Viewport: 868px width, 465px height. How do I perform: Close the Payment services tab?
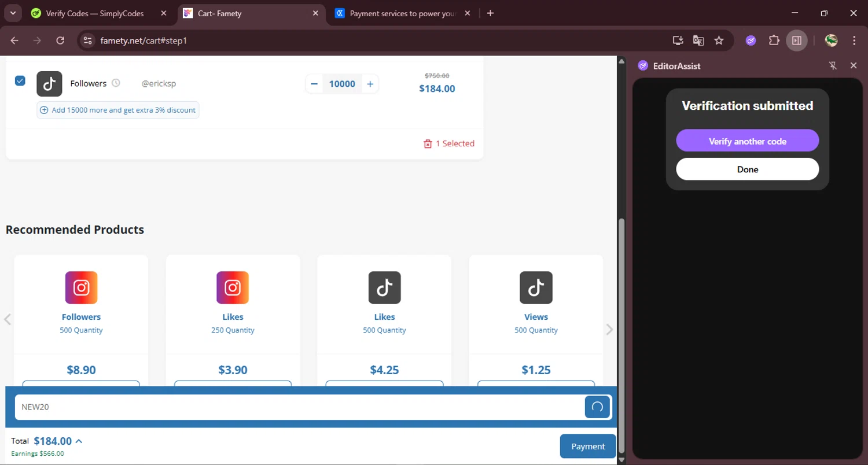[x=468, y=13]
